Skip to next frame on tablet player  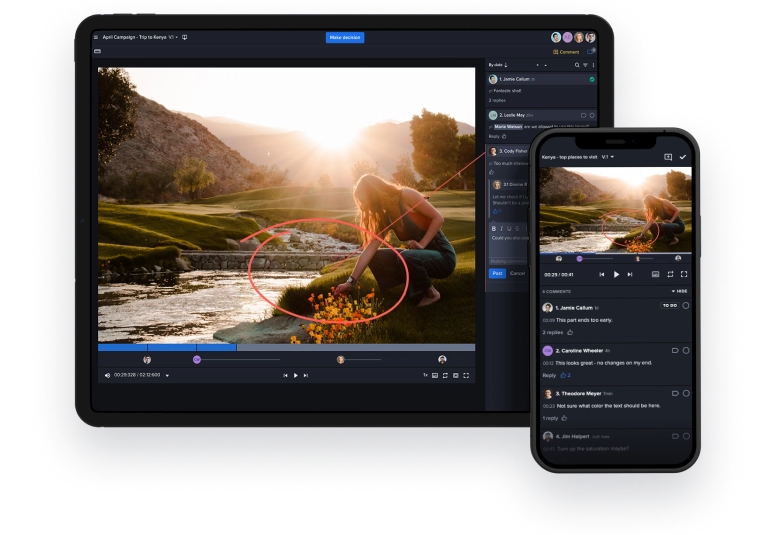tap(306, 375)
